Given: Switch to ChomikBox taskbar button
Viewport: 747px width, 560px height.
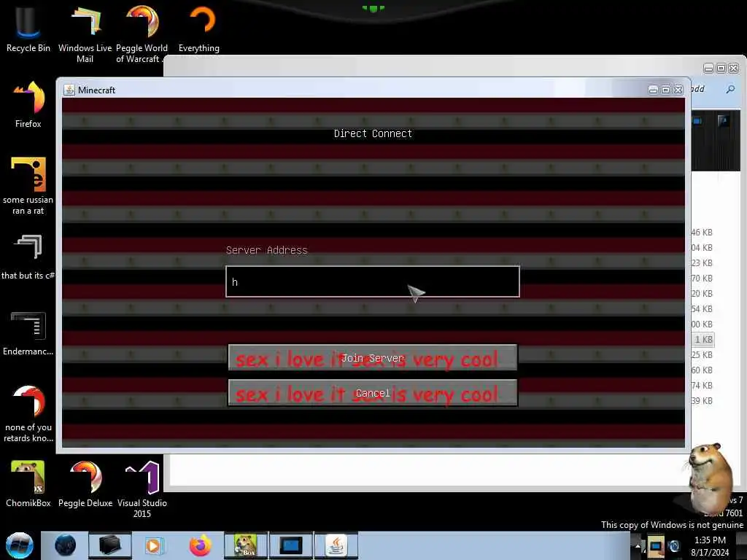Looking at the screenshot, I should pos(245,545).
